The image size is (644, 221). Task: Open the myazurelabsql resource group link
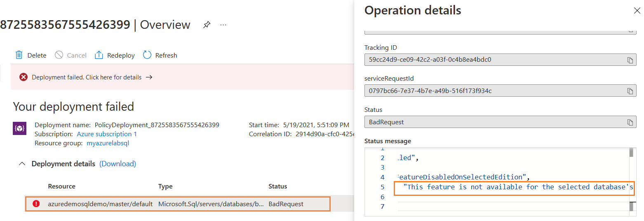pos(108,143)
